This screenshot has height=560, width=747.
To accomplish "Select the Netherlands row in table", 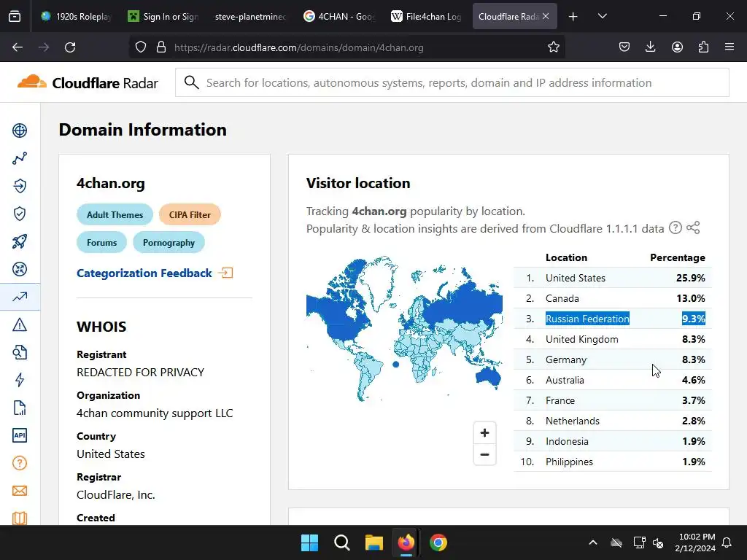I will (x=613, y=421).
